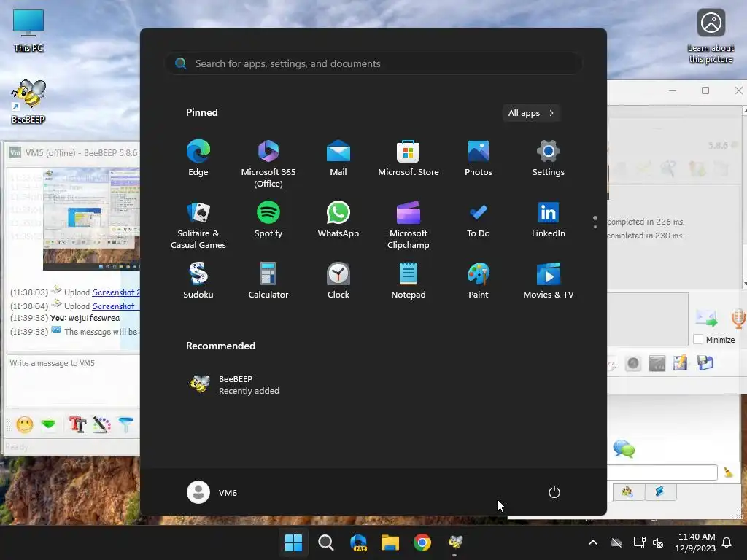This screenshot has height=560, width=747.
Task: Clear with the broom icon in BeeBEEP window
Action: click(x=729, y=472)
